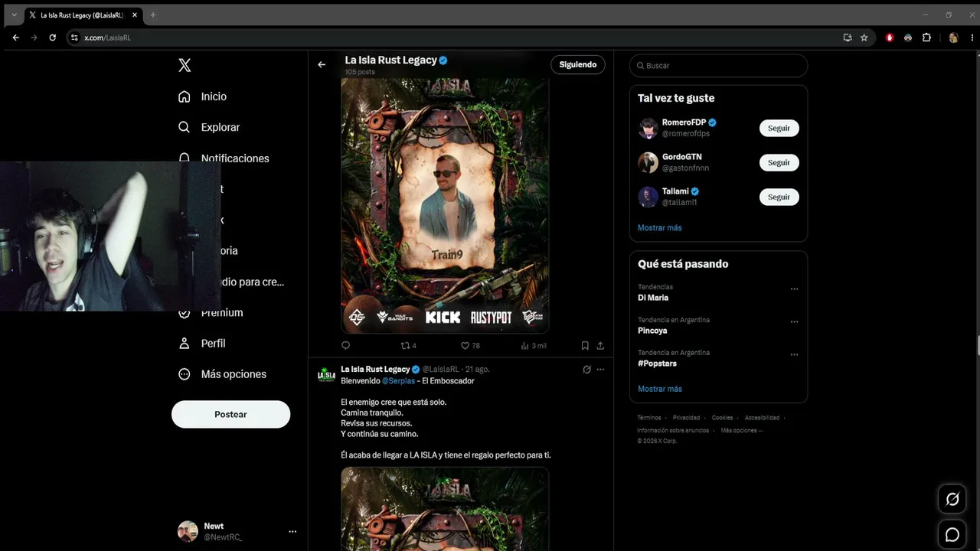Follow RomeroFDP with Seguir button
Image resolution: width=980 pixels, height=551 pixels.
(779, 128)
